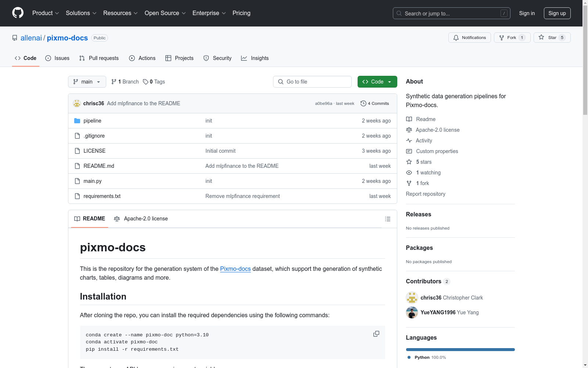Select the Apache-2.0 license tab
Screen dimensions: 588x368
(x=141, y=219)
